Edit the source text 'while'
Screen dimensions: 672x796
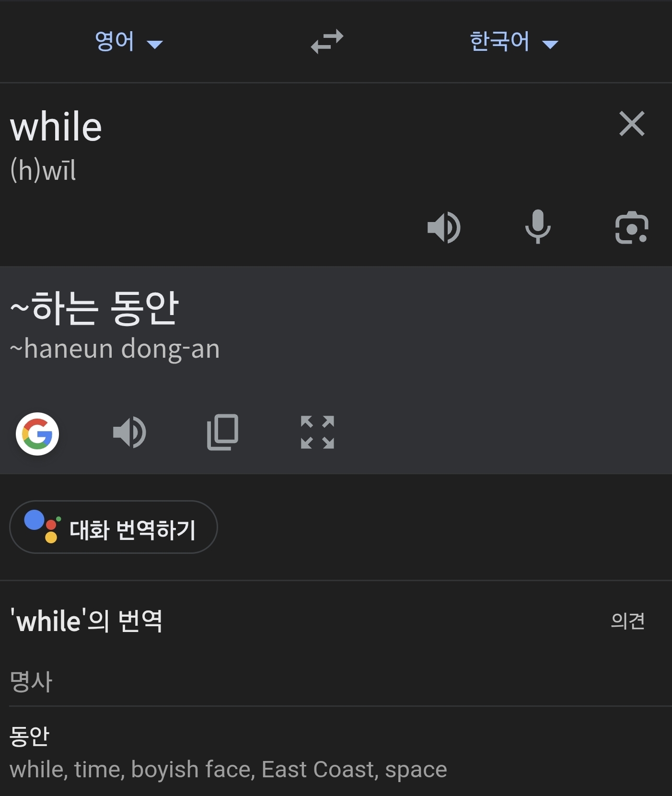point(56,127)
